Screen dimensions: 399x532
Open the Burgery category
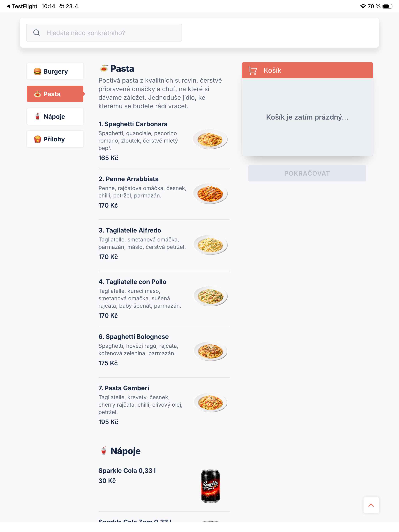(55, 71)
